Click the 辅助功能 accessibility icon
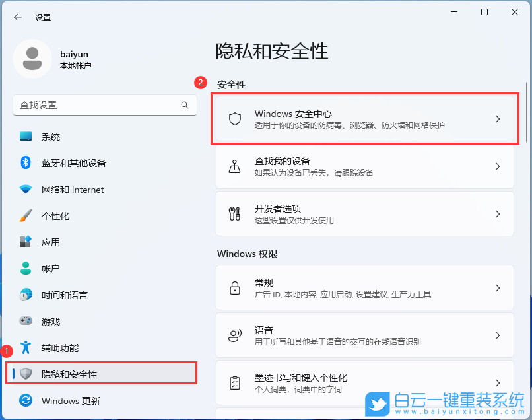The height and width of the screenshot is (420, 532). [24, 348]
